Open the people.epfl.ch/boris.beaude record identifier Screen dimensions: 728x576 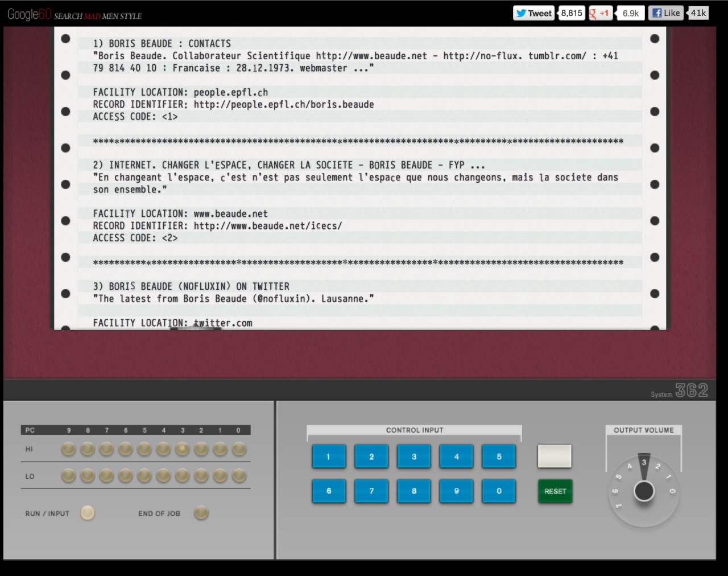tap(283, 105)
